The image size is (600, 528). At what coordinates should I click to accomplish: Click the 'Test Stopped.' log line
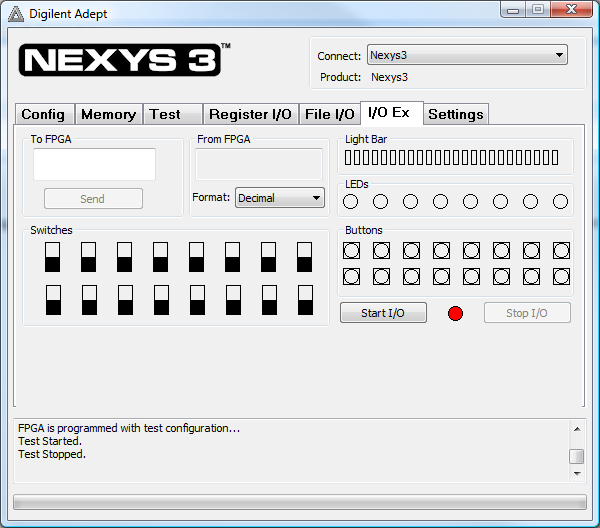[52, 454]
